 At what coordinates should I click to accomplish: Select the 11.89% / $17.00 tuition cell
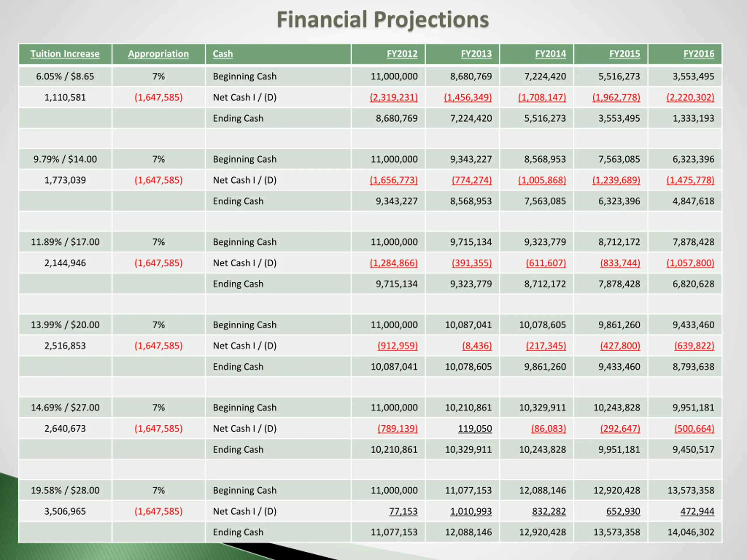(65, 242)
